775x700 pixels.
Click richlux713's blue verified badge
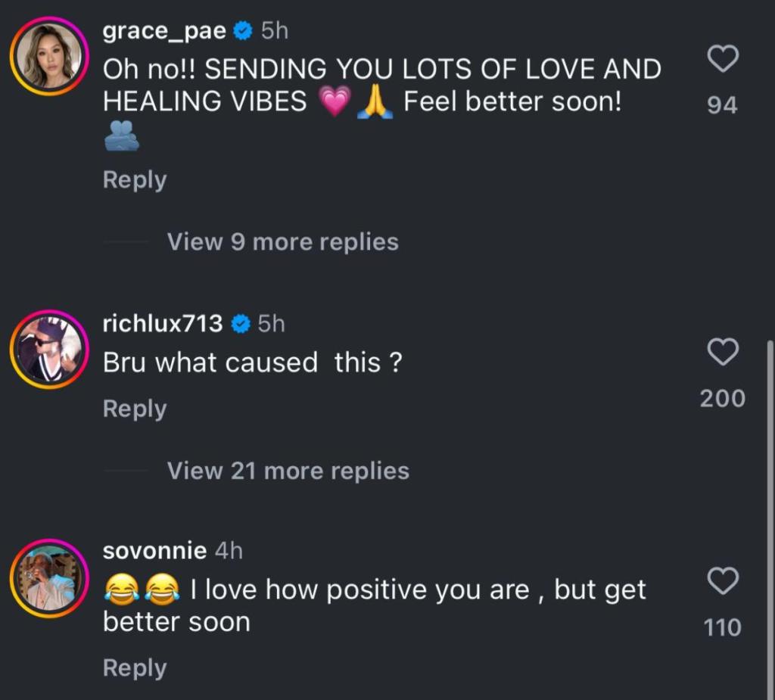240,324
